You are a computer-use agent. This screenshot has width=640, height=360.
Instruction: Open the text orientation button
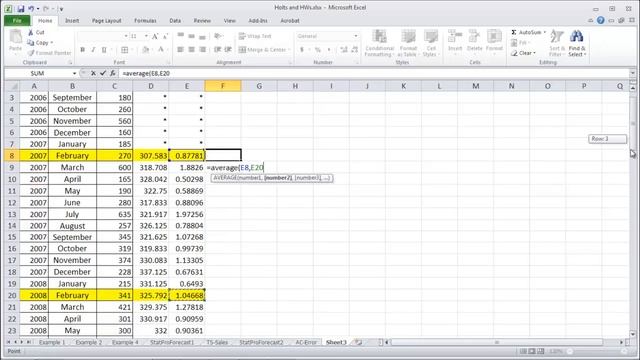coord(218,36)
